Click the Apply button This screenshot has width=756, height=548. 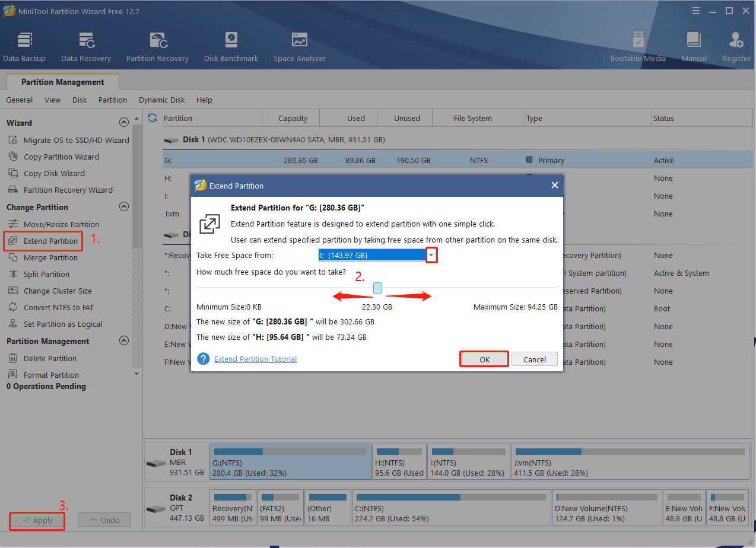click(37, 520)
